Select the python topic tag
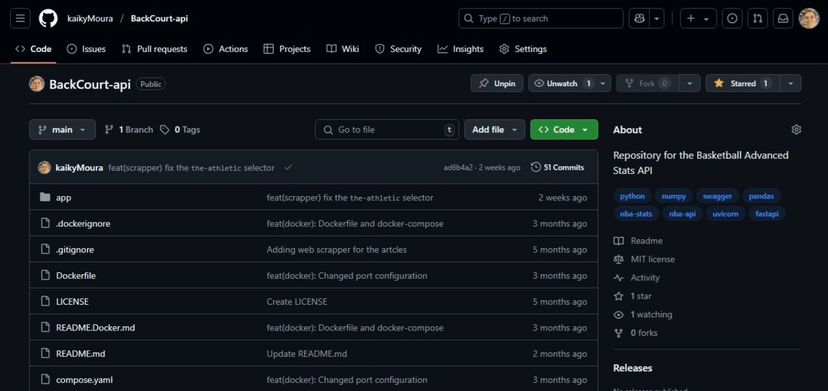Viewport: 828px width, 391px height. tap(632, 196)
